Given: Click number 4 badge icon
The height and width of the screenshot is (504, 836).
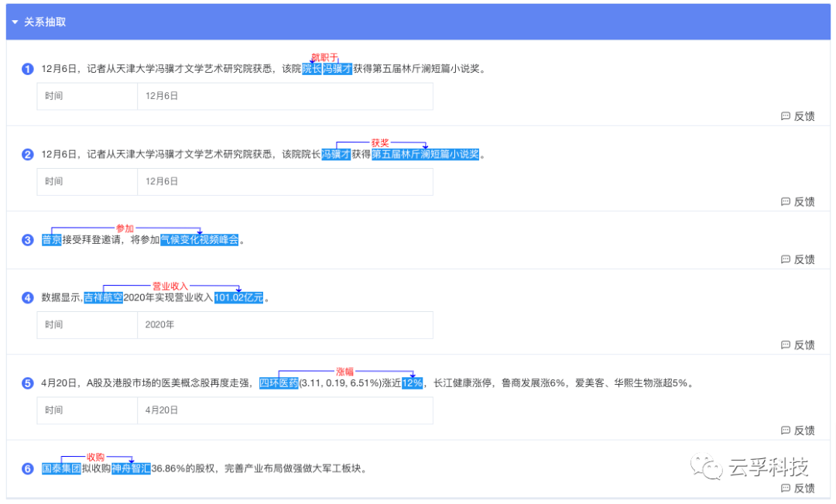Looking at the screenshot, I should (x=28, y=297).
